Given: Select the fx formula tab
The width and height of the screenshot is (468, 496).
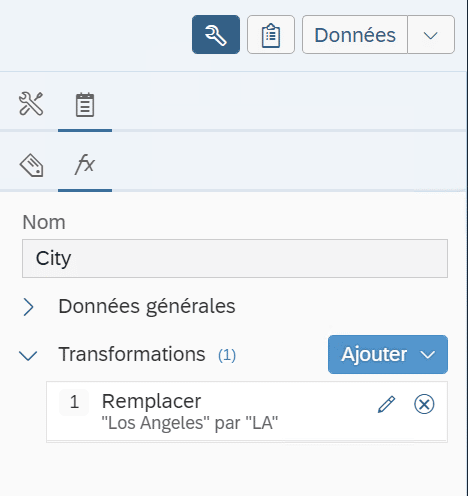Looking at the screenshot, I should (x=85, y=164).
